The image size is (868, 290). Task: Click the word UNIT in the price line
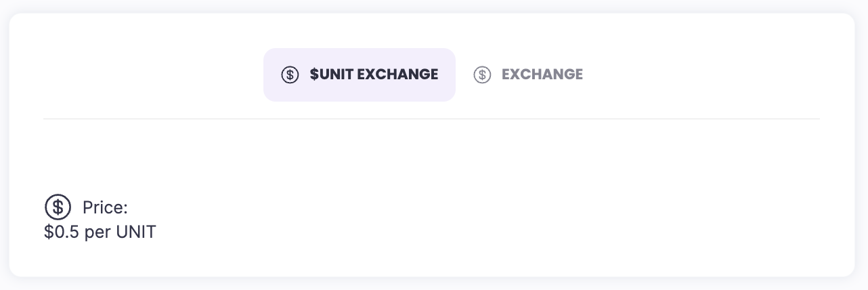click(x=135, y=232)
